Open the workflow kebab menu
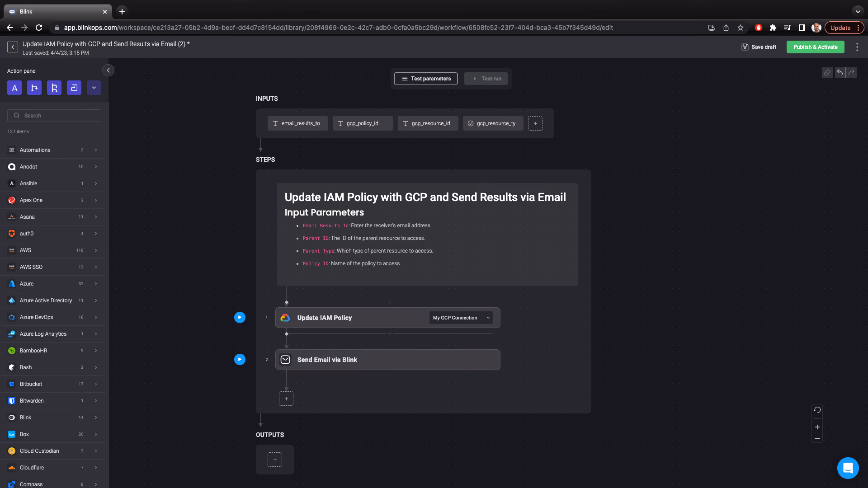868x488 pixels. point(857,47)
